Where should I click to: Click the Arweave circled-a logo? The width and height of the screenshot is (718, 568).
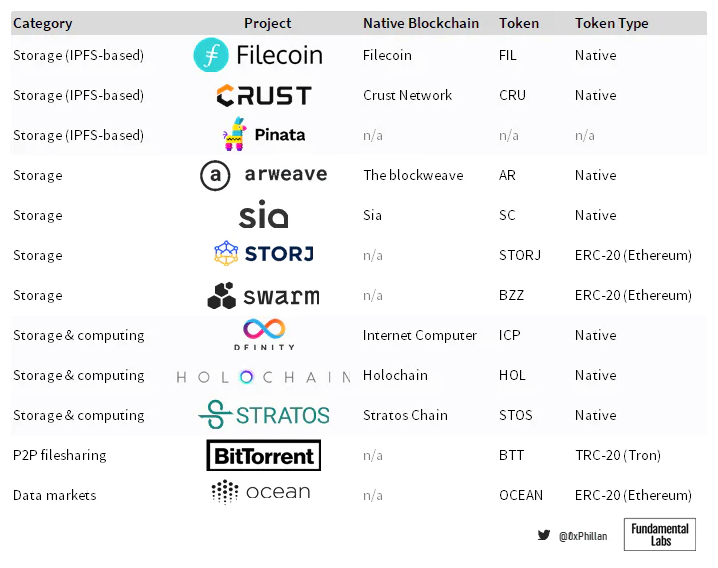pos(215,176)
